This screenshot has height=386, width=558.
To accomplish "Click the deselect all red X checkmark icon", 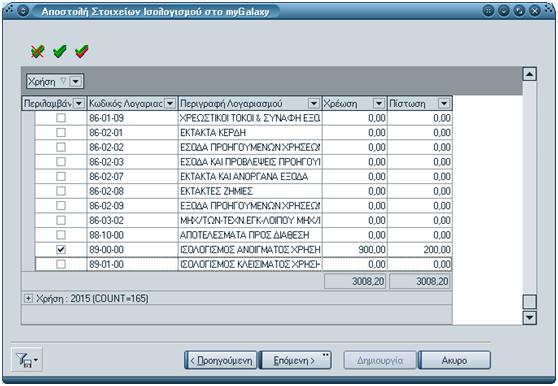I will (x=38, y=52).
